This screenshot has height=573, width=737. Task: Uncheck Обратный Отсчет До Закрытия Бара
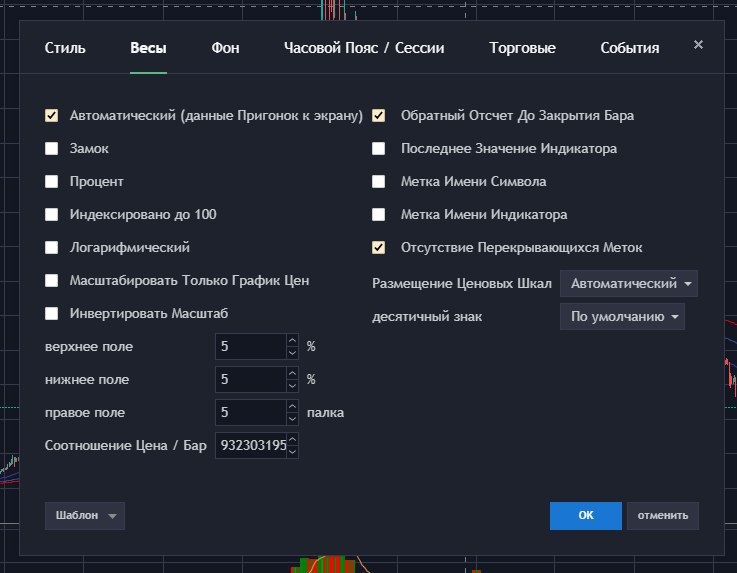[x=378, y=116]
